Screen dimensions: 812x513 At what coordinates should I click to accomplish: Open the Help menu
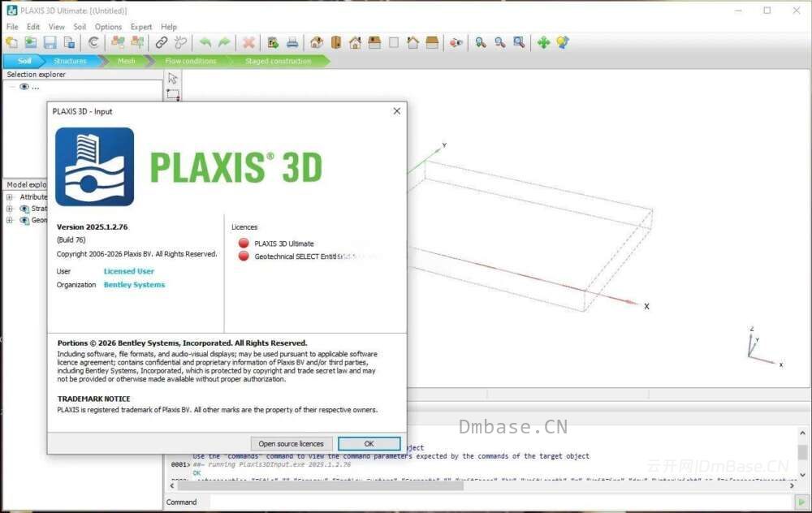(x=168, y=27)
